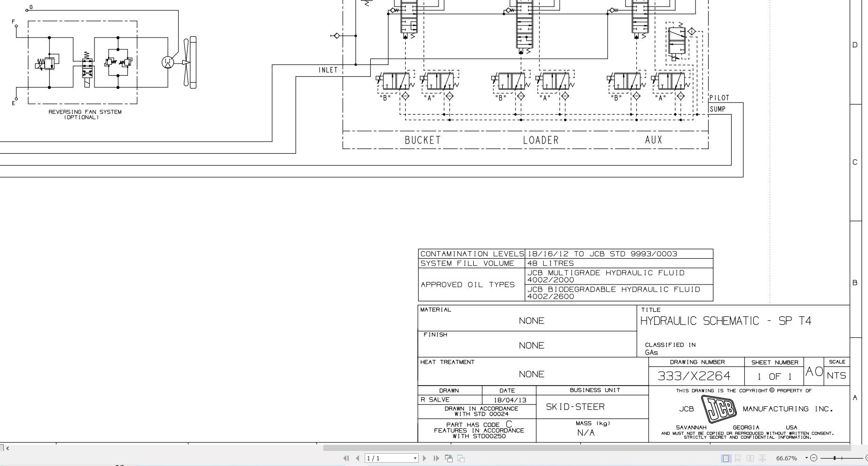Viewport: 868px width, 466px height.
Task: Select the continuous scrolling page view icon
Action: coord(738,458)
